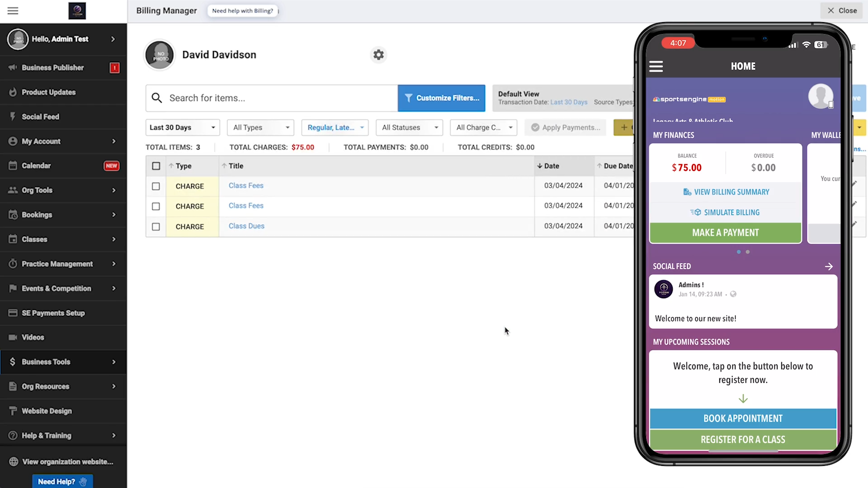Screen dimensions: 868x488
Task: Tap the phone profile avatar
Action: click(821, 96)
